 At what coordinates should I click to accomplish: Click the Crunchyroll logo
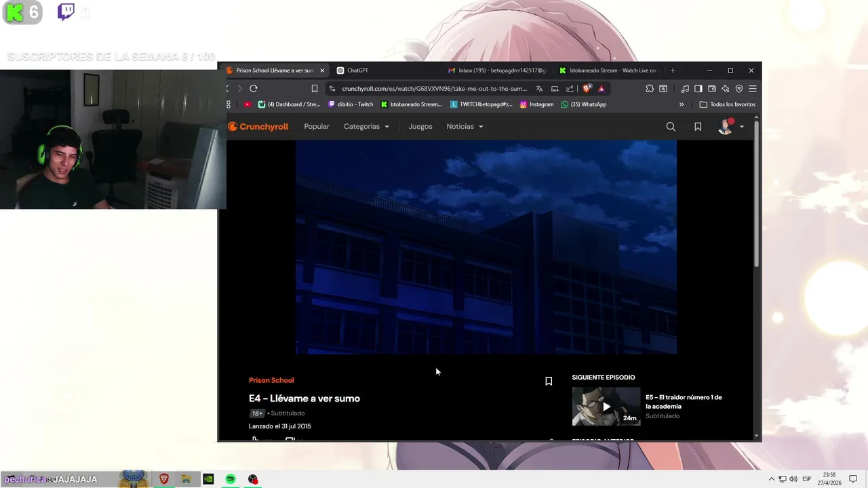(258, 127)
